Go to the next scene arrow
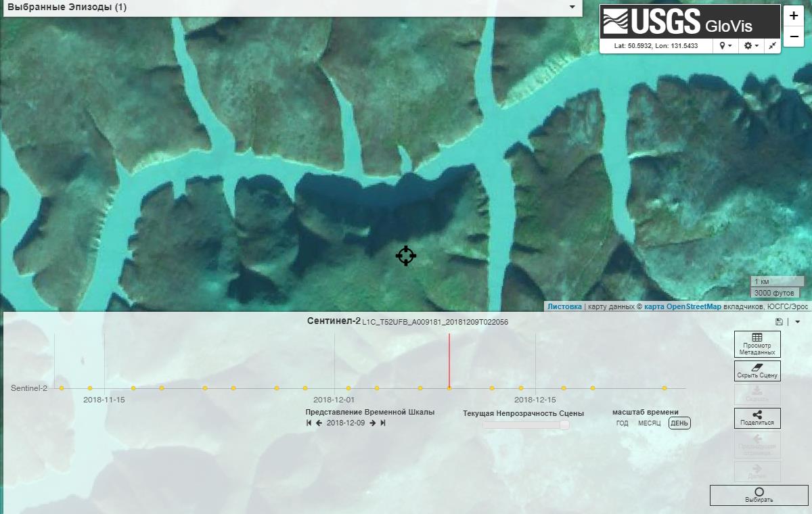Viewport: 812px width, 514px height. [373, 423]
